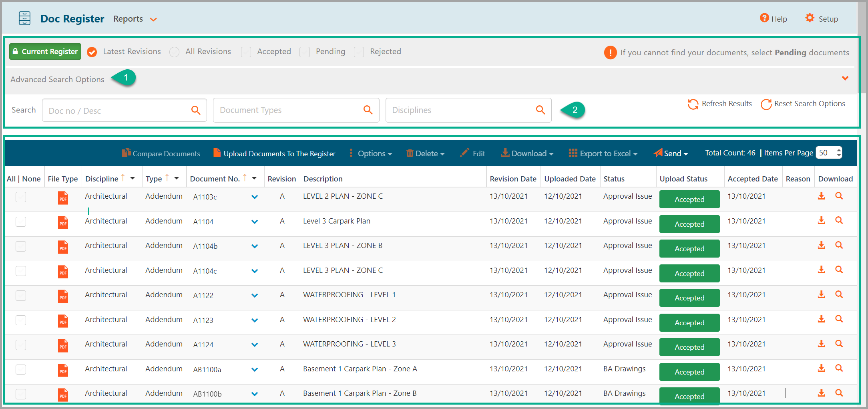Screen dimensions: 868x409
Task: Switch to the Current Register view
Action: click(x=45, y=51)
